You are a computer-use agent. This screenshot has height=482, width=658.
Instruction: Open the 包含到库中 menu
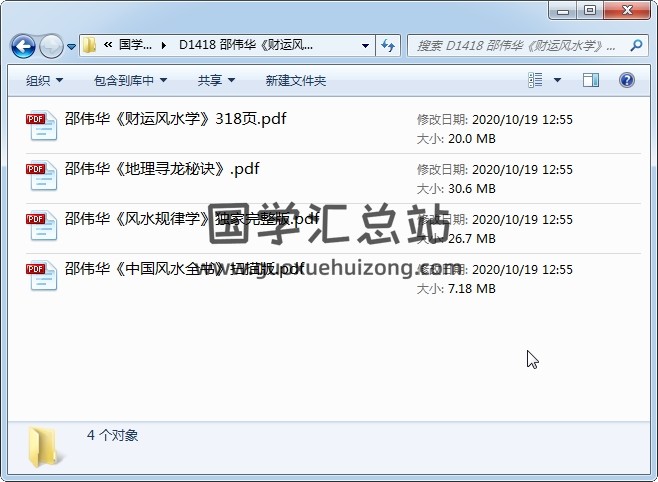click(x=131, y=80)
